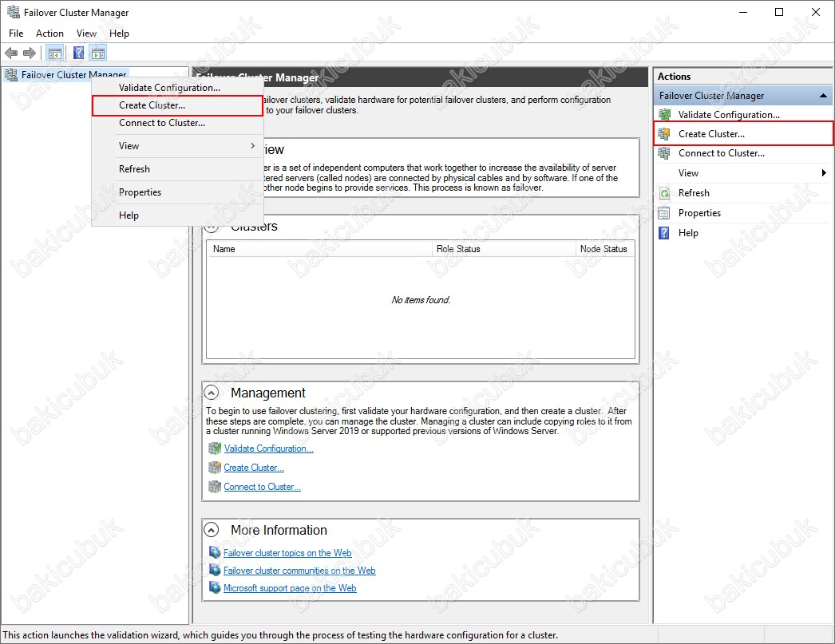Click the Validate Configuration icon in Actions pane
Screen dimensions: 835x644
point(665,114)
